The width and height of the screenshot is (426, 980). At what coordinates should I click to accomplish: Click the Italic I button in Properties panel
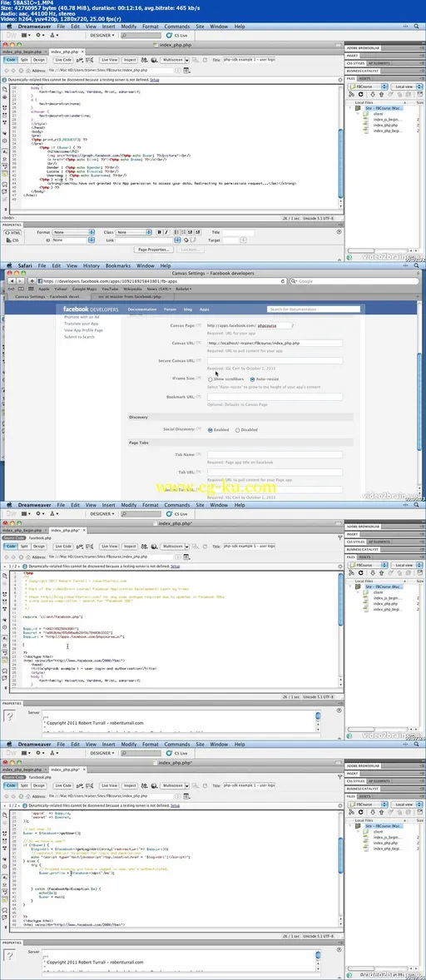(x=166, y=232)
